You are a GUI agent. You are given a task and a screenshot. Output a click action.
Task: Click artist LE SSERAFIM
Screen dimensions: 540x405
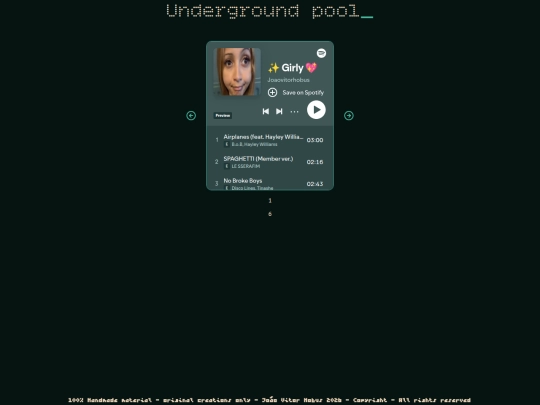tap(246, 166)
